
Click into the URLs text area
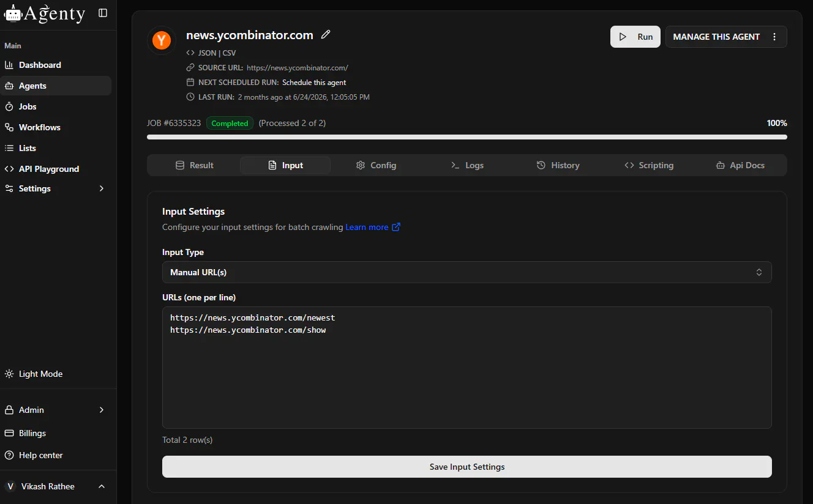click(467, 368)
